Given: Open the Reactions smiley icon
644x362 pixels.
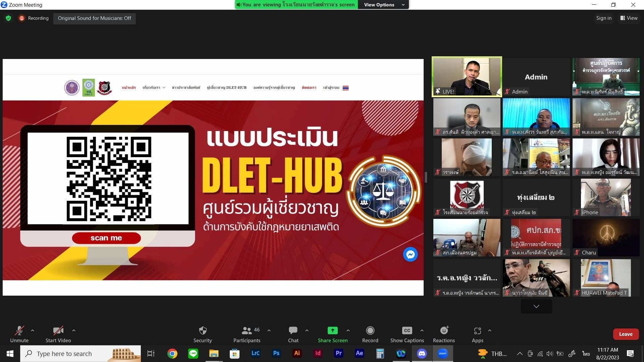Looking at the screenshot, I should [x=444, y=331].
